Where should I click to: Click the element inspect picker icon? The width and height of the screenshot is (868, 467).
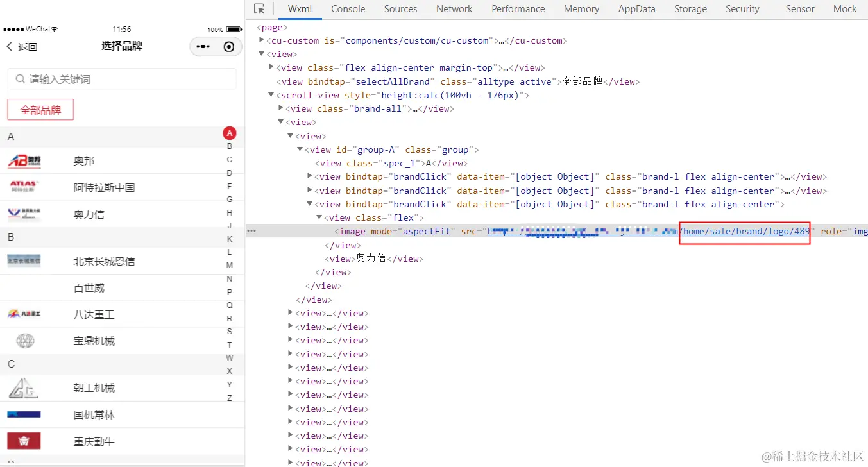tap(259, 9)
